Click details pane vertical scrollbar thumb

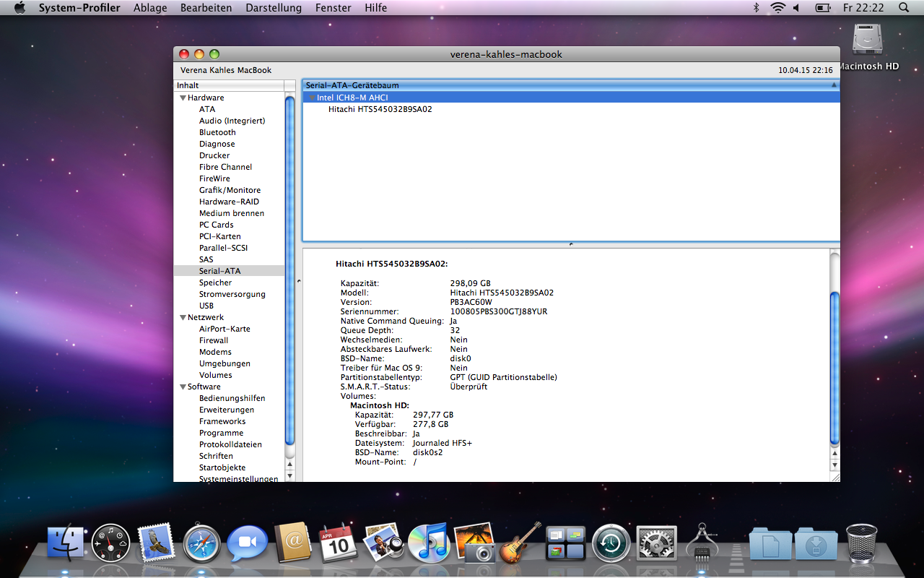pos(835,368)
